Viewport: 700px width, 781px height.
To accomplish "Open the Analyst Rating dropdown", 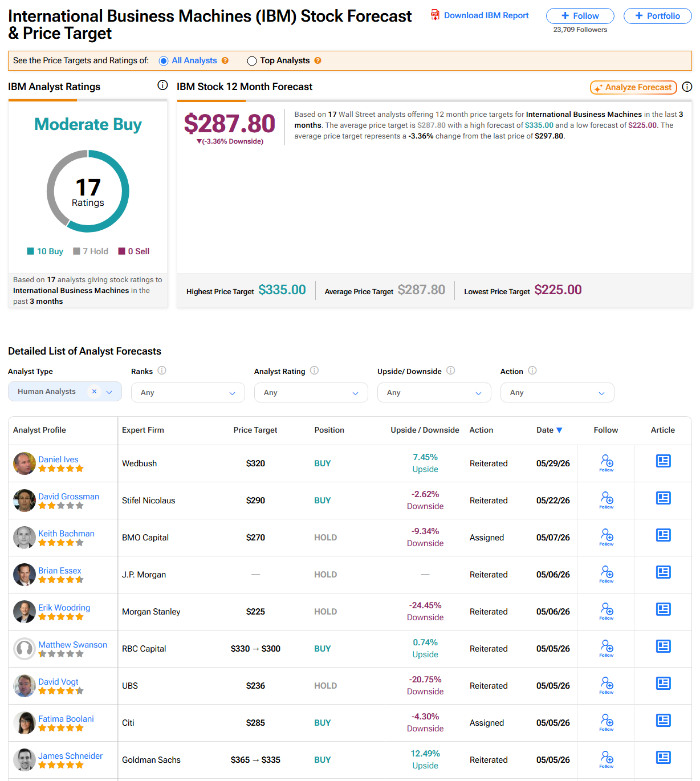I will (x=311, y=393).
